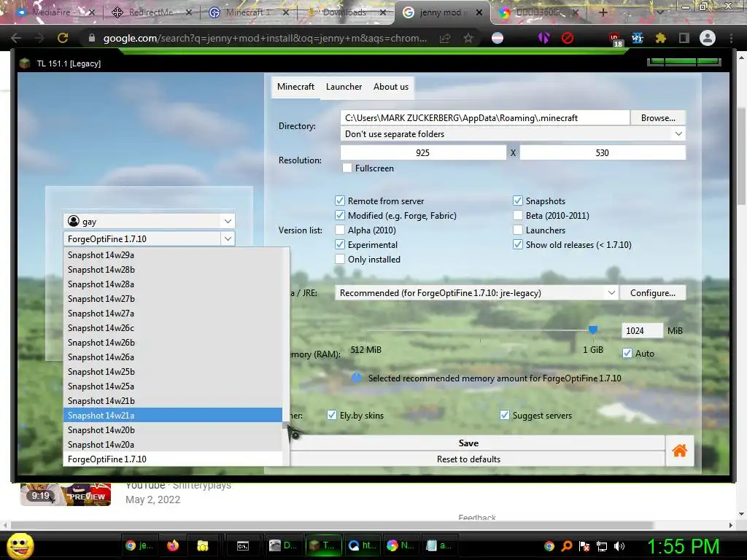Disable Ely.by skins

(332, 415)
